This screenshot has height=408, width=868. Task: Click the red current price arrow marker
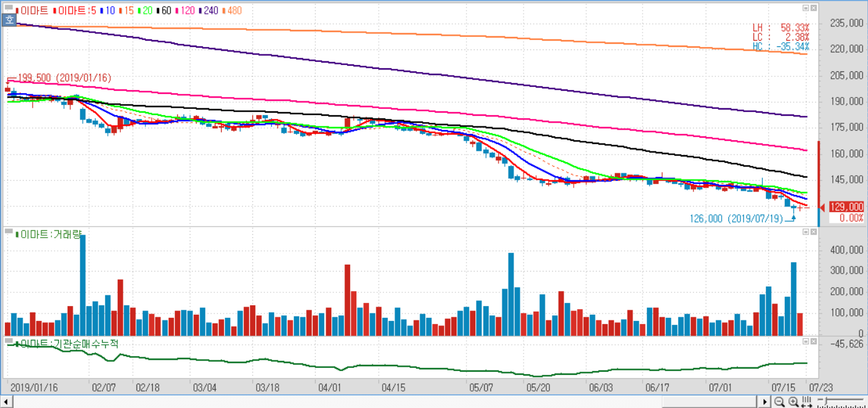tap(823, 207)
